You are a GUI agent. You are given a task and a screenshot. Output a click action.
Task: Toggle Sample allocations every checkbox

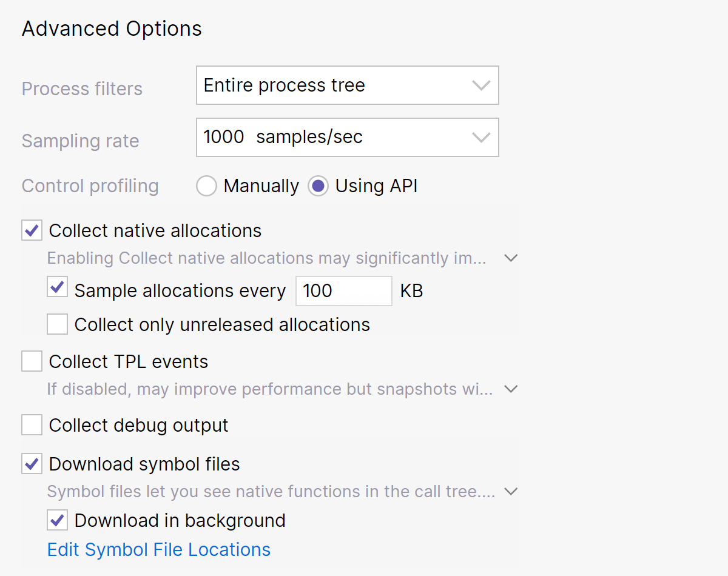click(58, 288)
